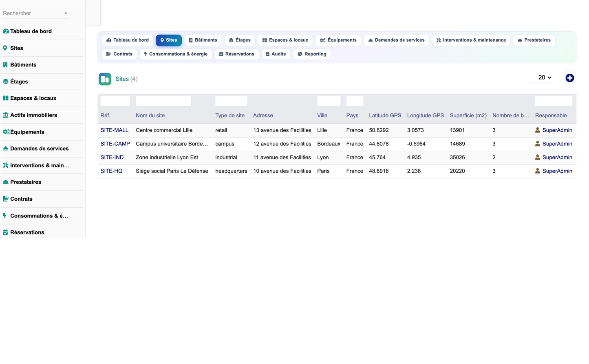This screenshot has height=364, width=589.
Task: Open the Réservations tab in the top bar
Action: click(237, 54)
